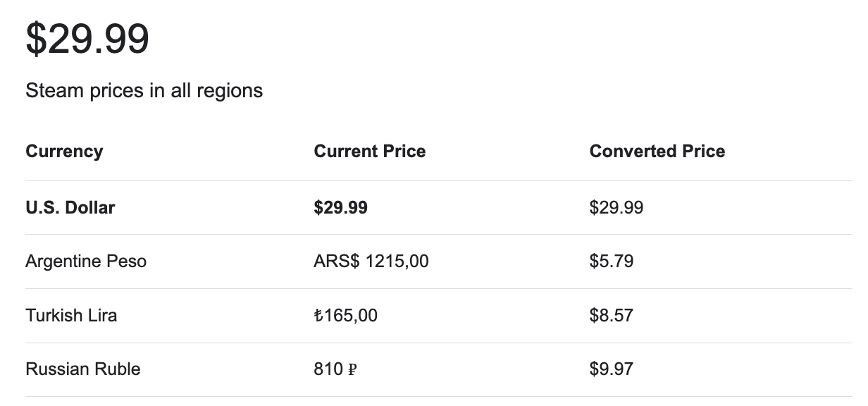
Task: Click the ARS$ 1215,00 price
Action: 371,262
